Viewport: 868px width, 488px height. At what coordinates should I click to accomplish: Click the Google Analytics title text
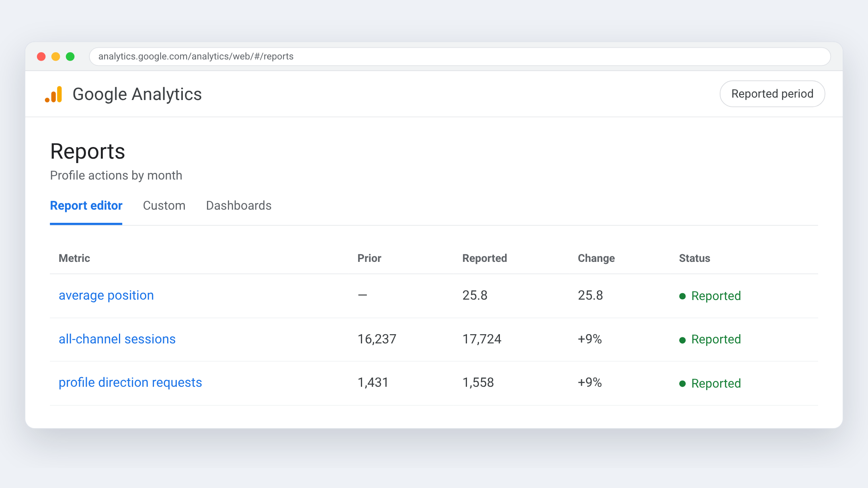(137, 94)
